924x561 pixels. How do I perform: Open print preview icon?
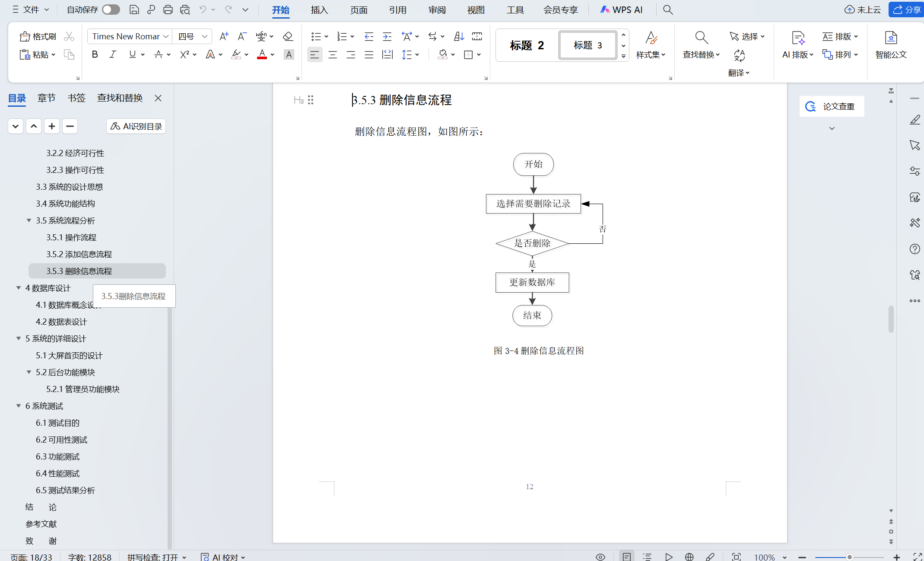click(185, 10)
